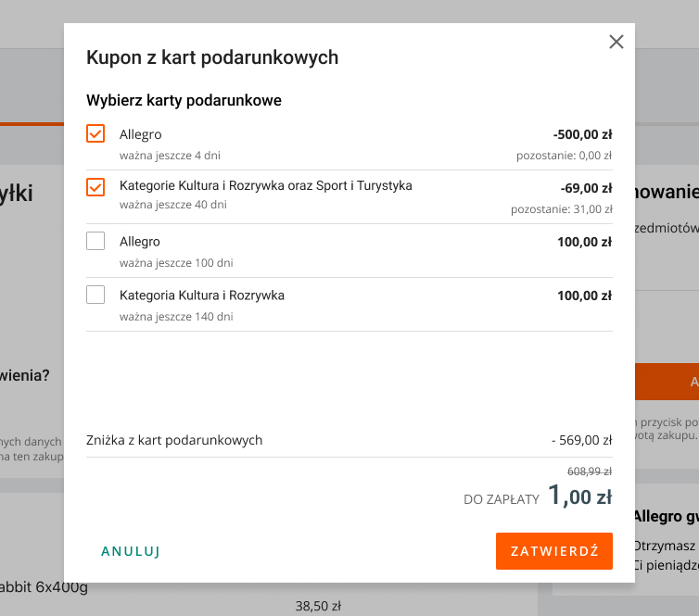Click the '- 569,00 zł' discount total
699x616 pixels.
[582, 440]
